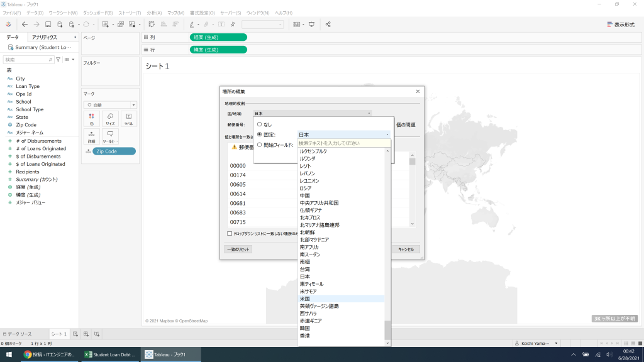Click the Tooltip button in Marks card
The width and height of the screenshot is (644, 362).
click(x=110, y=136)
